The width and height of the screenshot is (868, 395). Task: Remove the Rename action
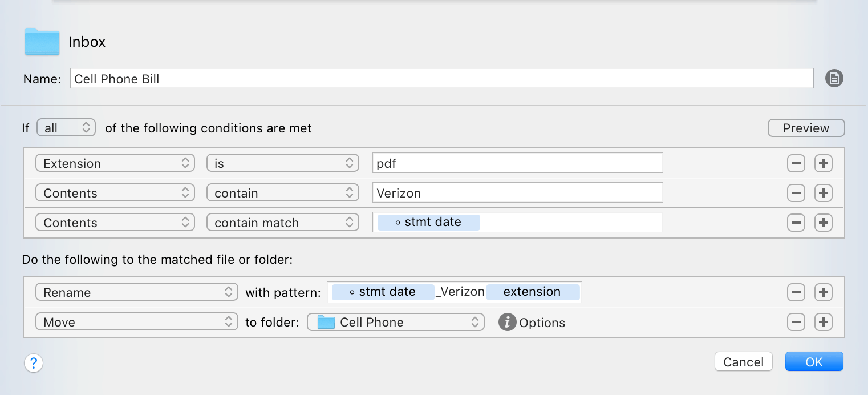796,292
